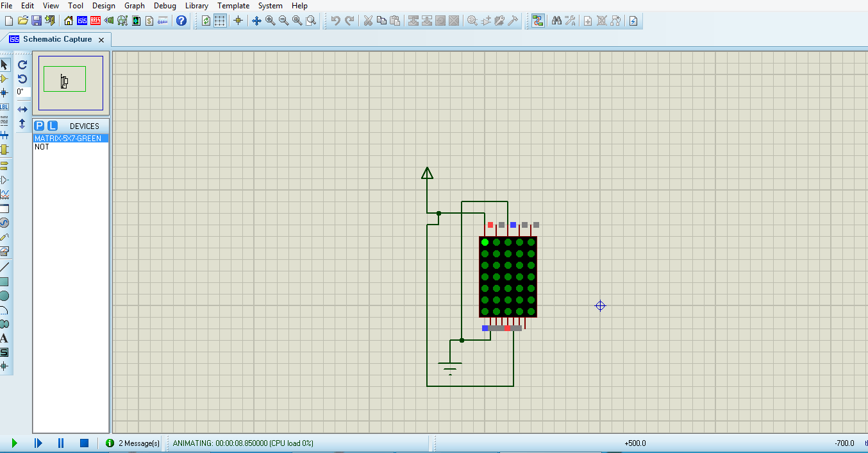Click the L library button
The image size is (868, 453).
click(53, 126)
